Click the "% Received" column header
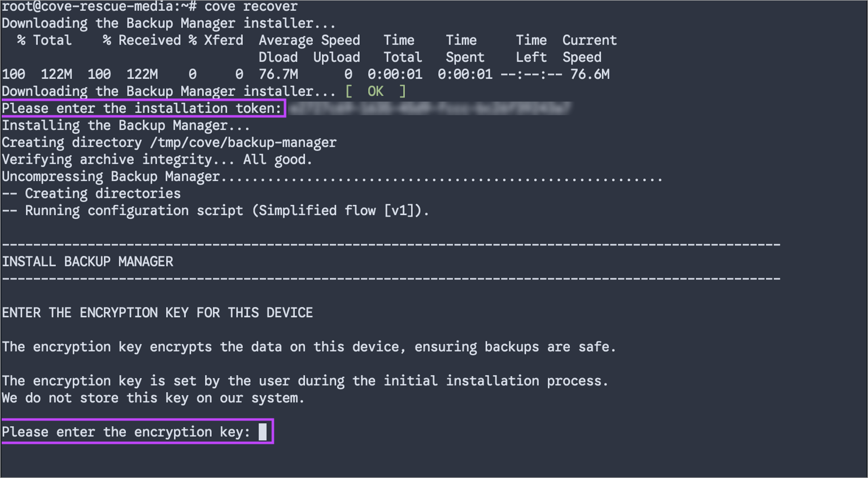Viewport: 868px width, 478px height. pyautogui.click(x=142, y=41)
